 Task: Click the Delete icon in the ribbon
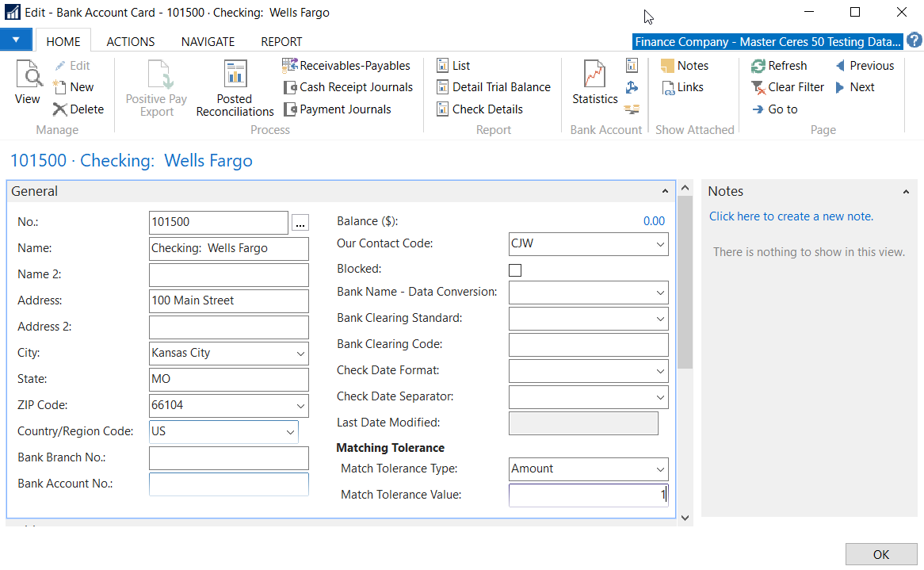(x=60, y=109)
